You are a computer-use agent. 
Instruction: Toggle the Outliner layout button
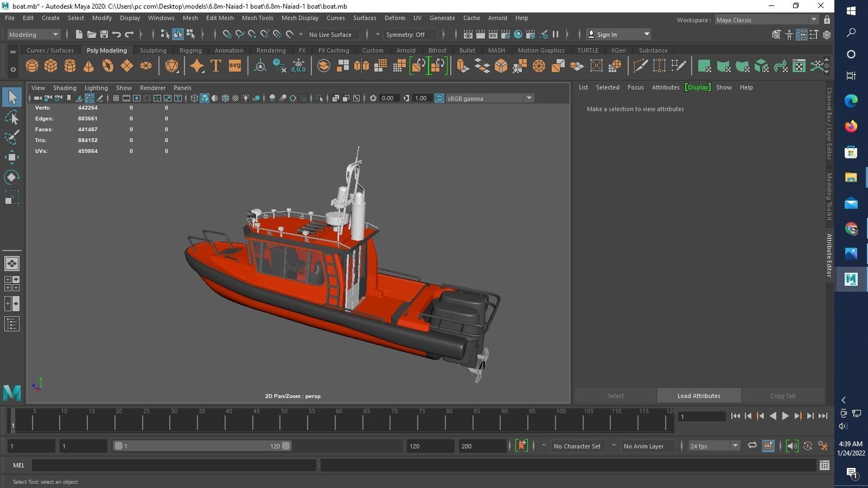(12, 324)
